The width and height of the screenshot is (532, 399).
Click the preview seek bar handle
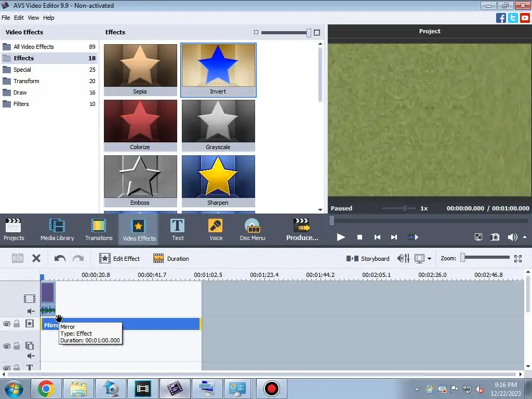(x=332, y=221)
